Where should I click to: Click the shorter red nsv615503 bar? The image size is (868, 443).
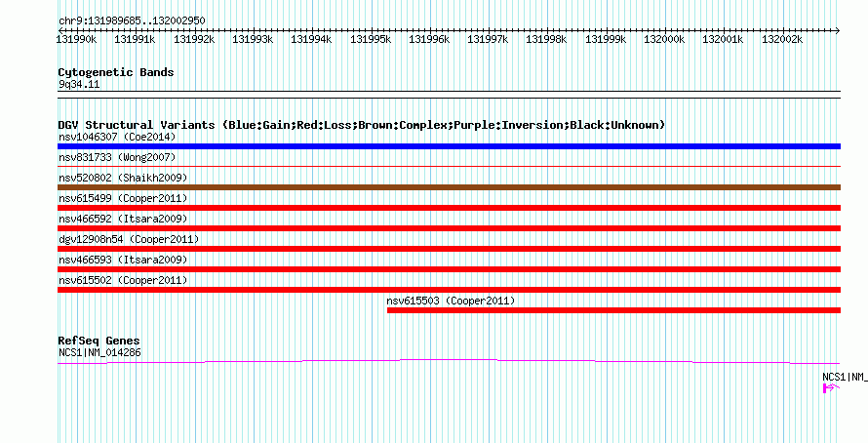(613, 310)
